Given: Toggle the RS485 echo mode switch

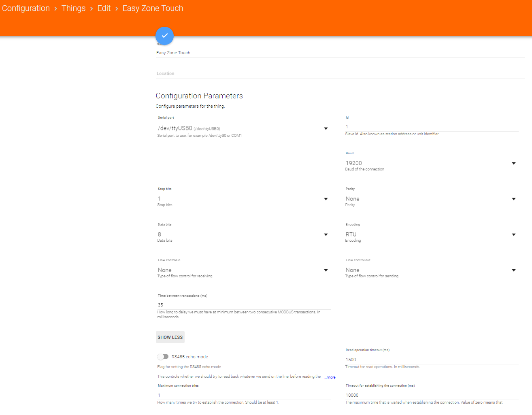Looking at the screenshot, I should coord(163,357).
